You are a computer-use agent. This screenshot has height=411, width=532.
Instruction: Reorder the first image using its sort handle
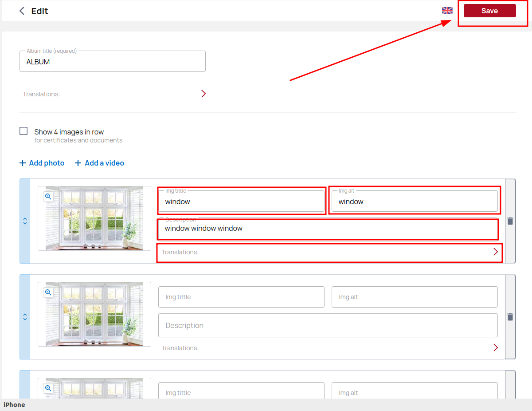[25, 221]
